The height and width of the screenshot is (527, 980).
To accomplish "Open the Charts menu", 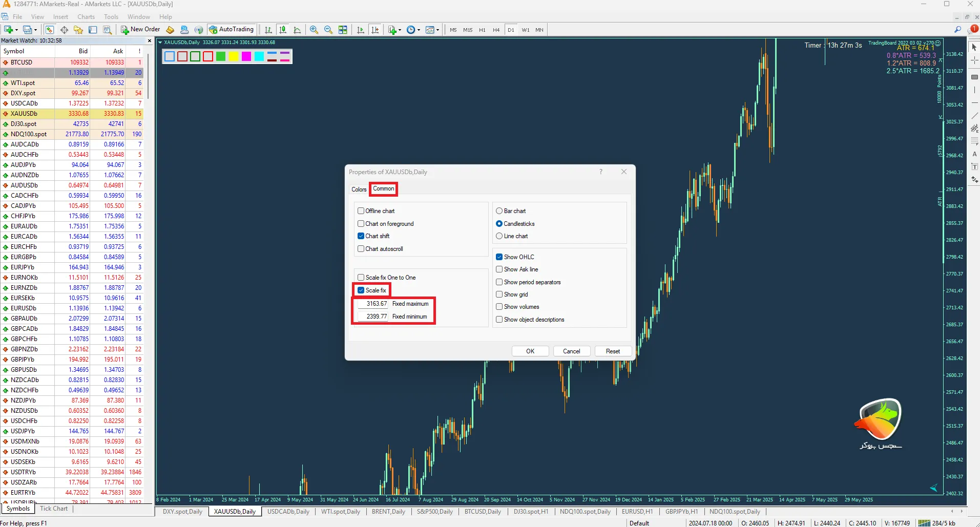I will pos(86,17).
